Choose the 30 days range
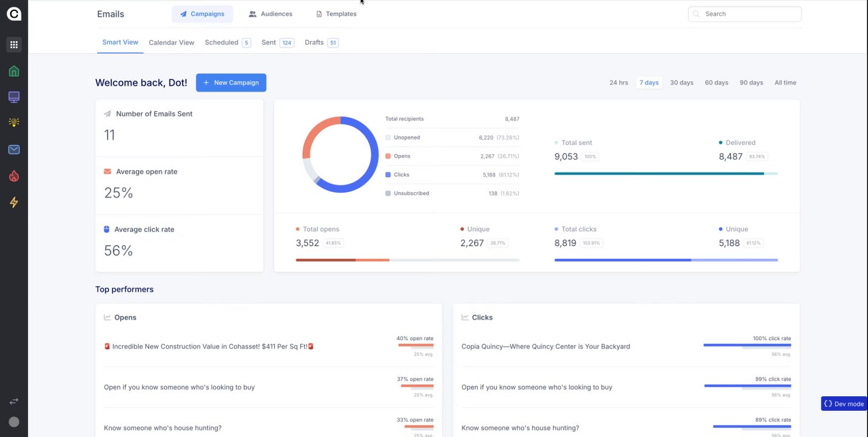Screen dimensions: 868x437 682,83
